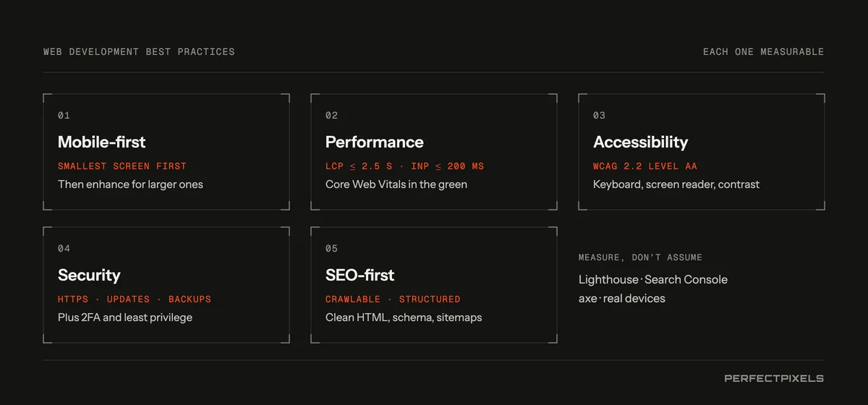This screenshot has width=868, height=405.
Task: Click the 'HTTPS · Updates · Backups' orange line
Action: tap(135, 299)
